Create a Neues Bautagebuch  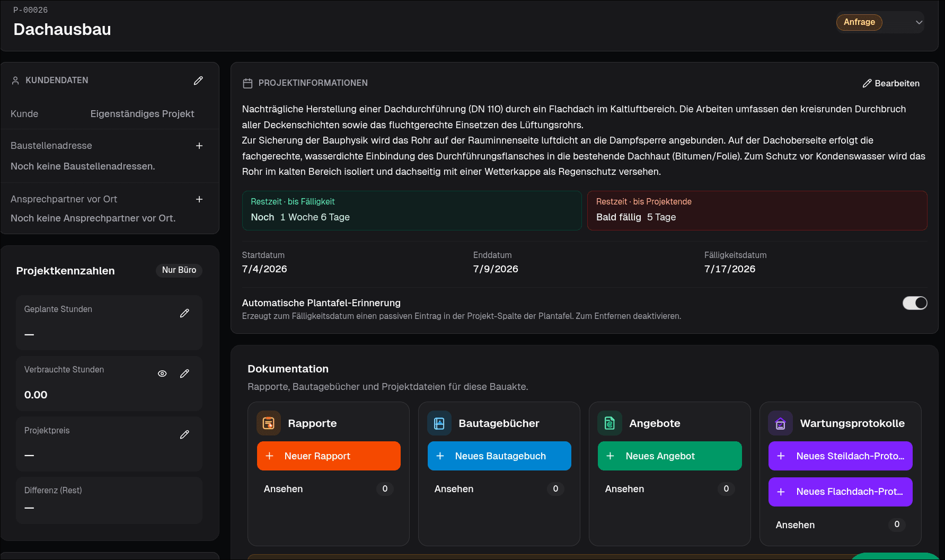499,456
